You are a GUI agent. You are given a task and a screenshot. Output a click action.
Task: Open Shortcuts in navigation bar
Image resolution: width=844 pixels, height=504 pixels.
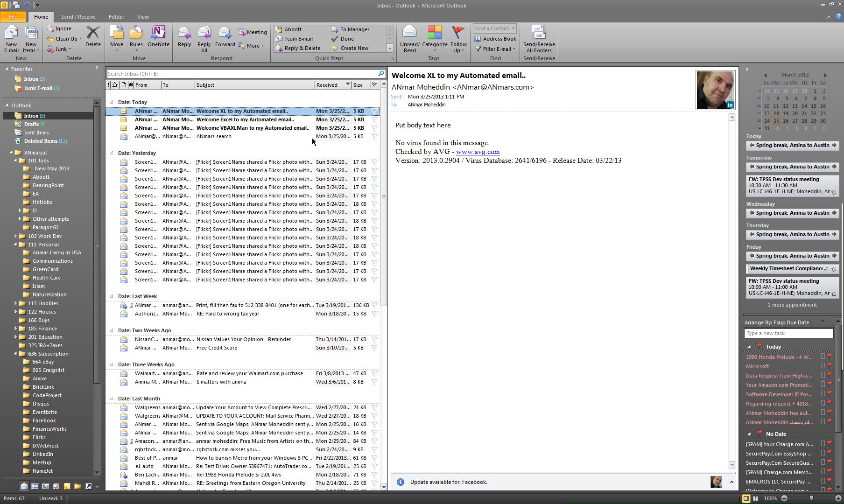pyautogui.click(x=88, y=486)
